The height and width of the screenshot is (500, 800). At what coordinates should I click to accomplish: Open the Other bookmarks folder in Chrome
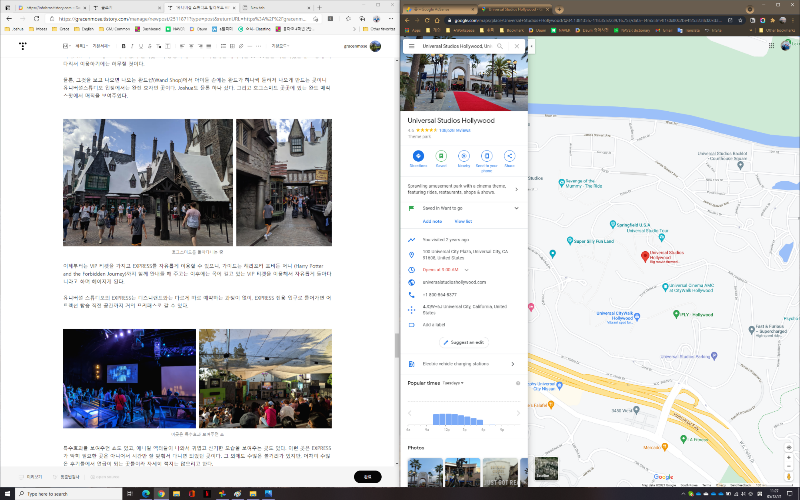point(776,30)
